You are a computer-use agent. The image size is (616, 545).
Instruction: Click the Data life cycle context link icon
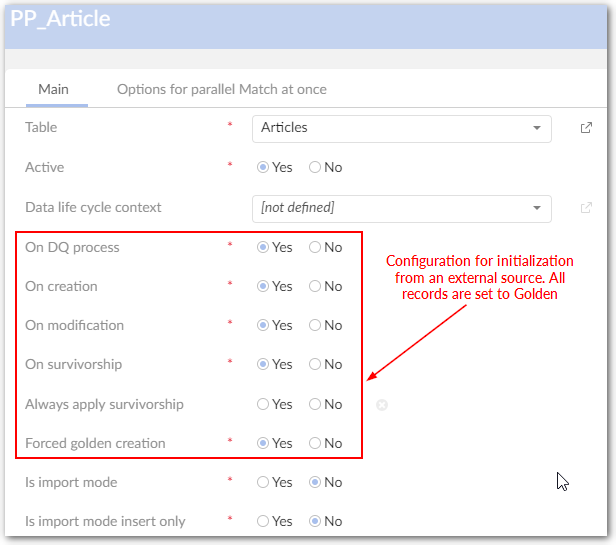click(586, 208)
